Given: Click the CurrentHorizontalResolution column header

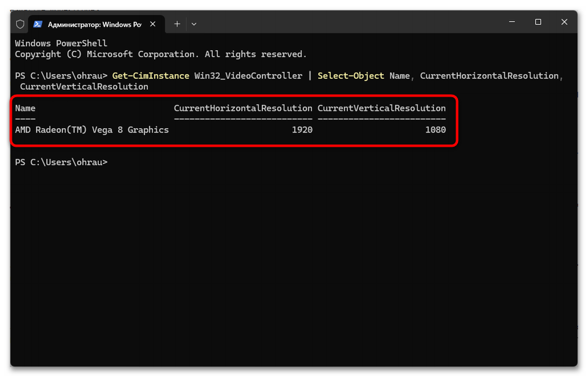Looking at the screenshot, I should [x=243, y=108].
